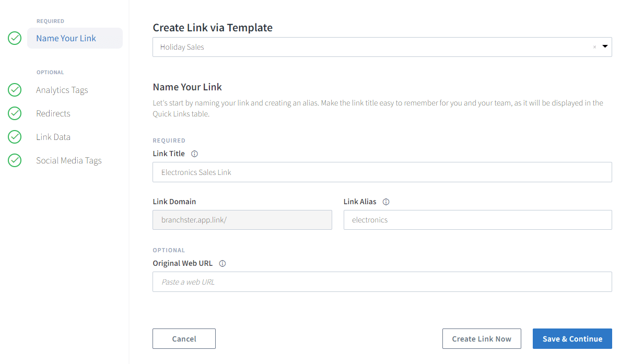The height and width of the screenshot is (364, 632).
Task: Clear the Holiday Sales template selection
Action: pos(594,47)
